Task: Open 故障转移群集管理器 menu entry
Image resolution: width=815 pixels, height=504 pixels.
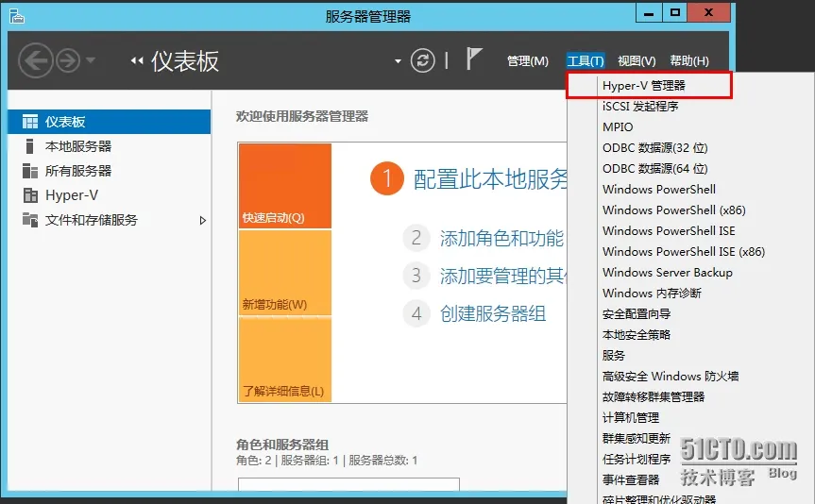Action: pyautogui.click(x=654, y=397)
